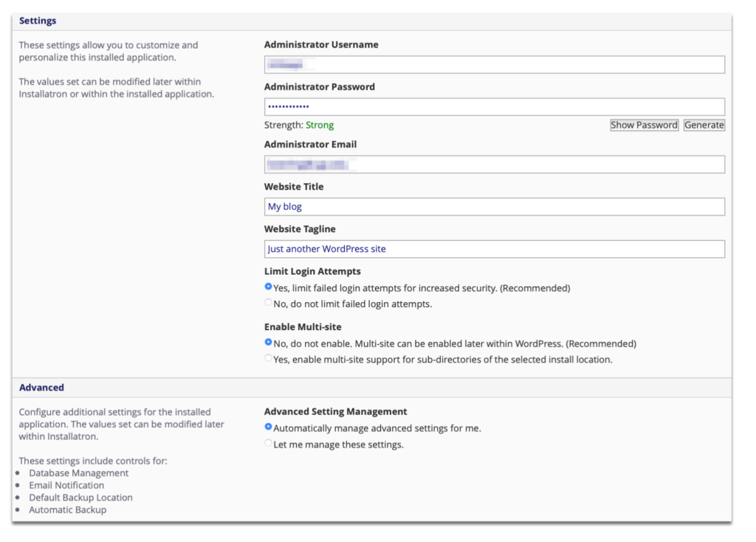Enable multi-site support for sub-directories
This screenshot has height=542, width=756.
267,357
